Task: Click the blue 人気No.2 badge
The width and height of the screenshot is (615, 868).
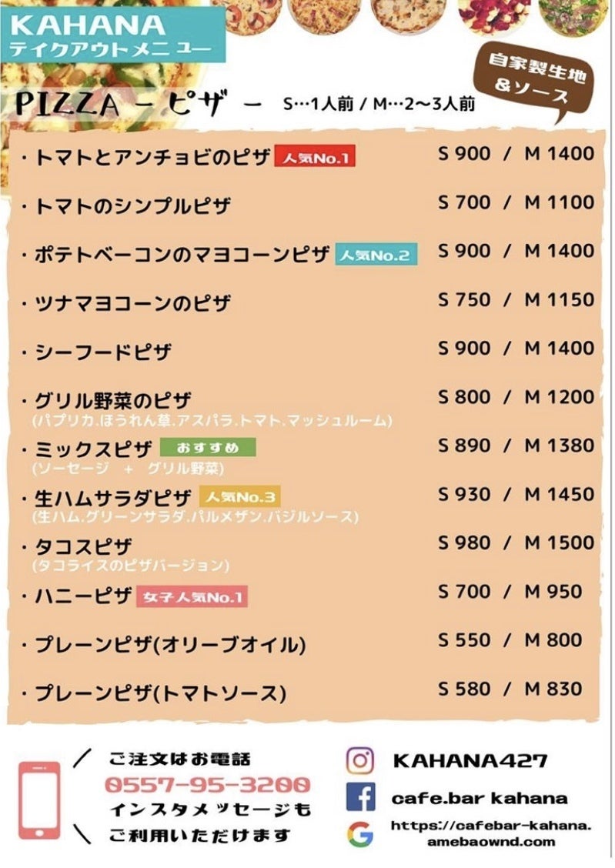Action: pos(376,255)
